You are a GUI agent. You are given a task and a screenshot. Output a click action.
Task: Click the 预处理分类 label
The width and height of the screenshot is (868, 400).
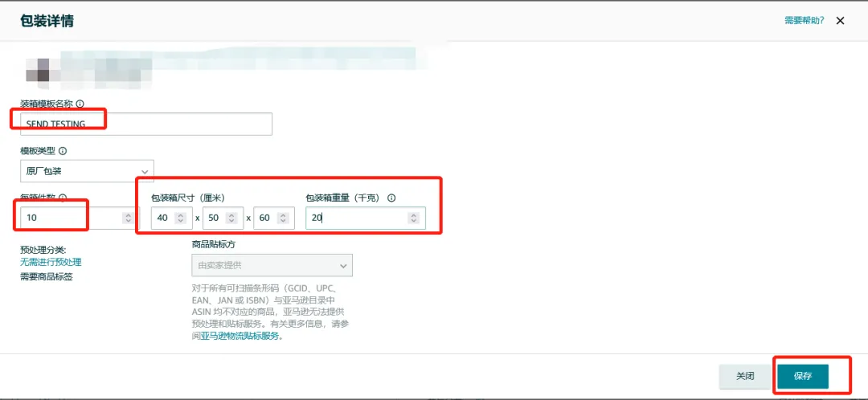[x=43, y=250]
